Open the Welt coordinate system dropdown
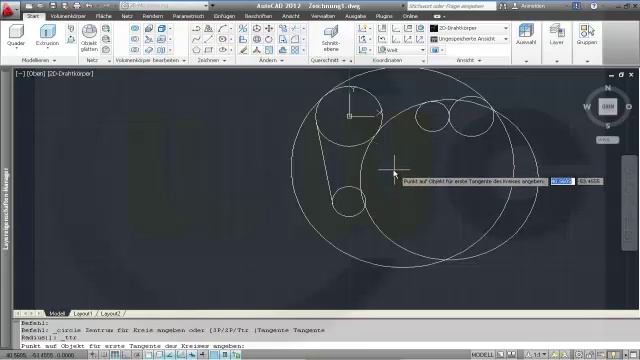Screen dimensions: 640x360 [401, 50]
